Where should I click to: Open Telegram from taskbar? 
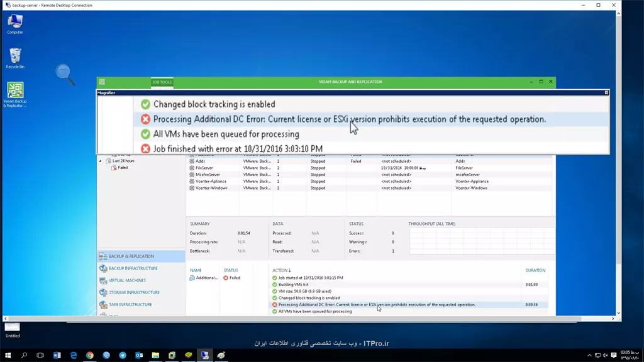point(123,355)
